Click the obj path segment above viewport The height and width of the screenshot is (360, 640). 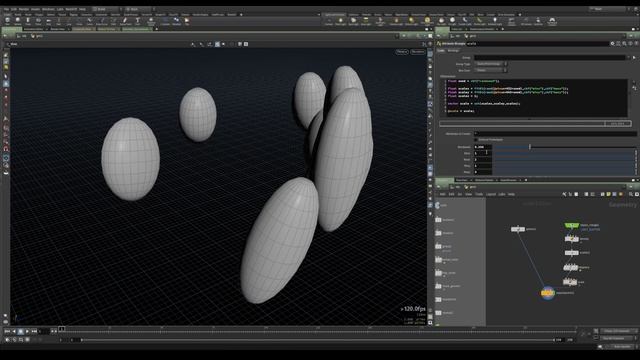[23, 36]
